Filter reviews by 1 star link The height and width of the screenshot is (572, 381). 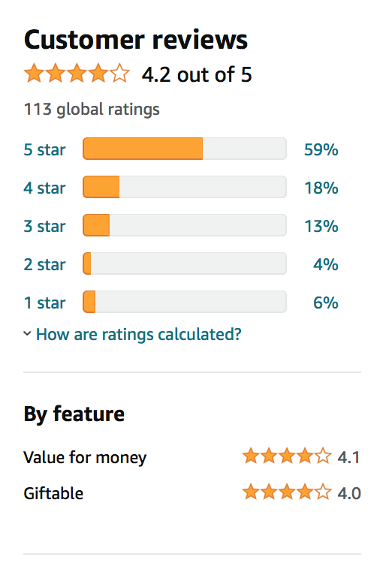pyautogui.click(x=45, y=303)
